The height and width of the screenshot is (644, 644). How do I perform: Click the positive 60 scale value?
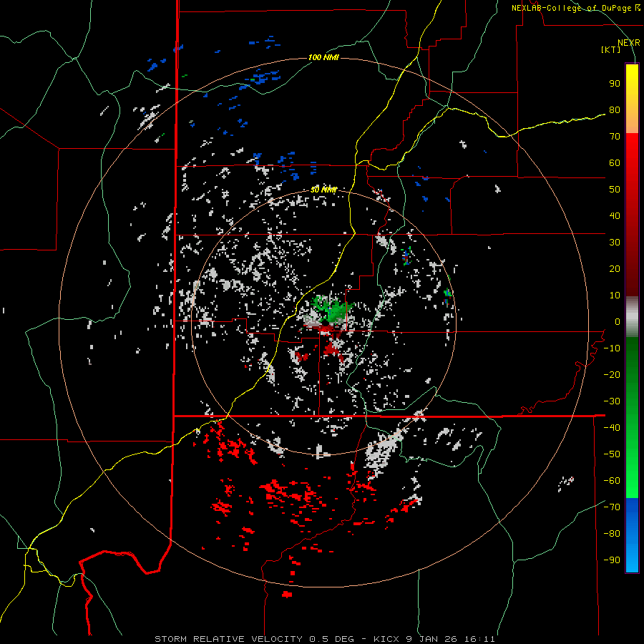click(x=615, y=163)
